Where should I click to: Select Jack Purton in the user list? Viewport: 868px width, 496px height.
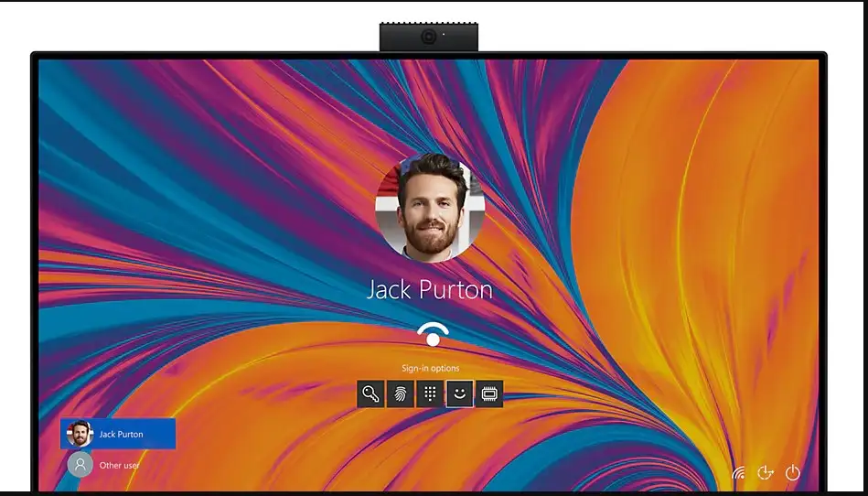click(118, 434)
